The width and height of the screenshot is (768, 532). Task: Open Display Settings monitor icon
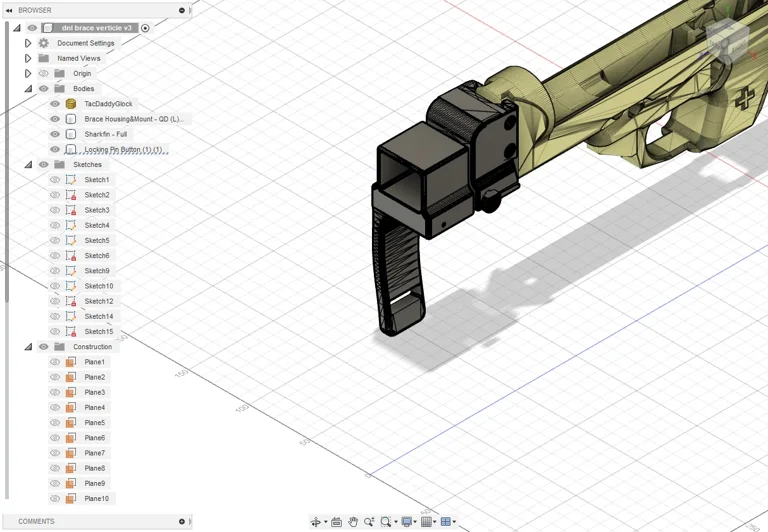click(x=406, y=522)
